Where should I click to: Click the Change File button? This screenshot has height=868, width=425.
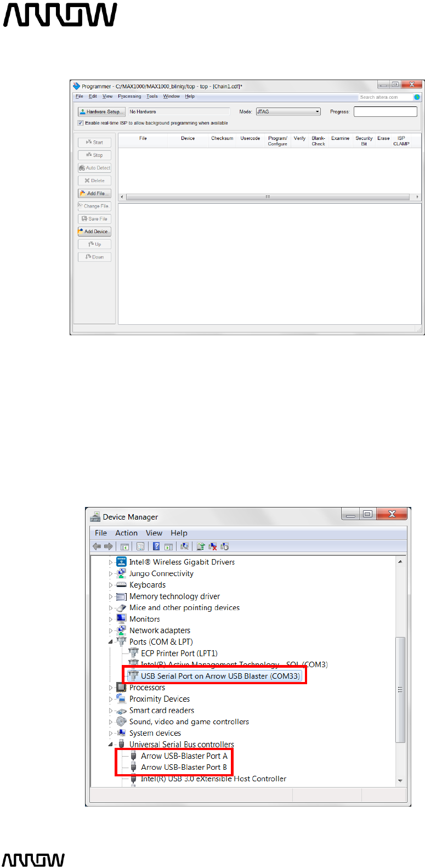(94, 206)
